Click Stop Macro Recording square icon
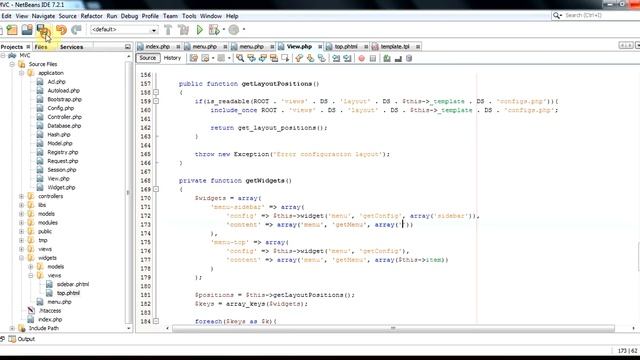The width and height of the screenshot is (640, 360). [x=373, y=58]
